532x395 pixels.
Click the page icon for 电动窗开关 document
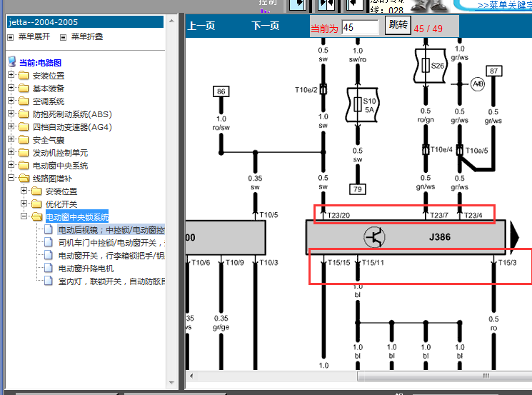[x=49, y=255]
